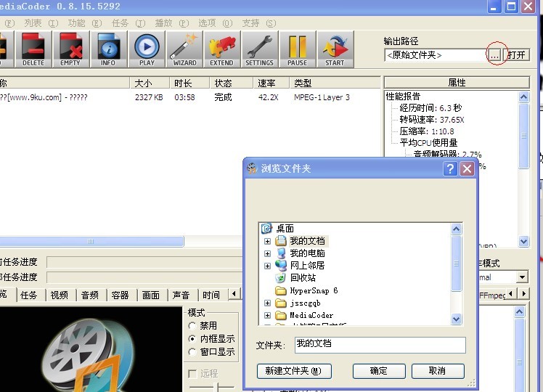This screenshot has height=392, width=543.
Task: Click the 输出路径 text field
Action: click(x=436, y=55)
